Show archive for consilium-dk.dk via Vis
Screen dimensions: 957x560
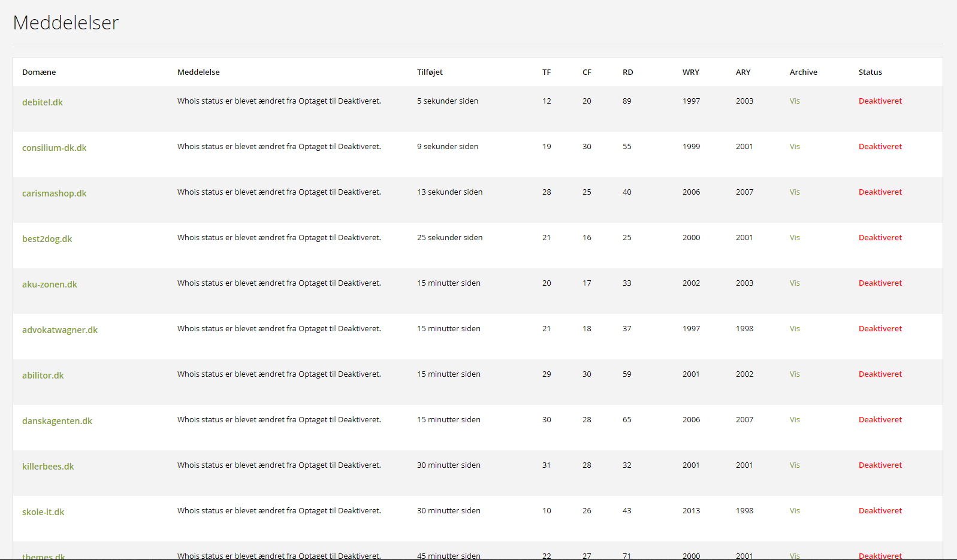point(795,147)
